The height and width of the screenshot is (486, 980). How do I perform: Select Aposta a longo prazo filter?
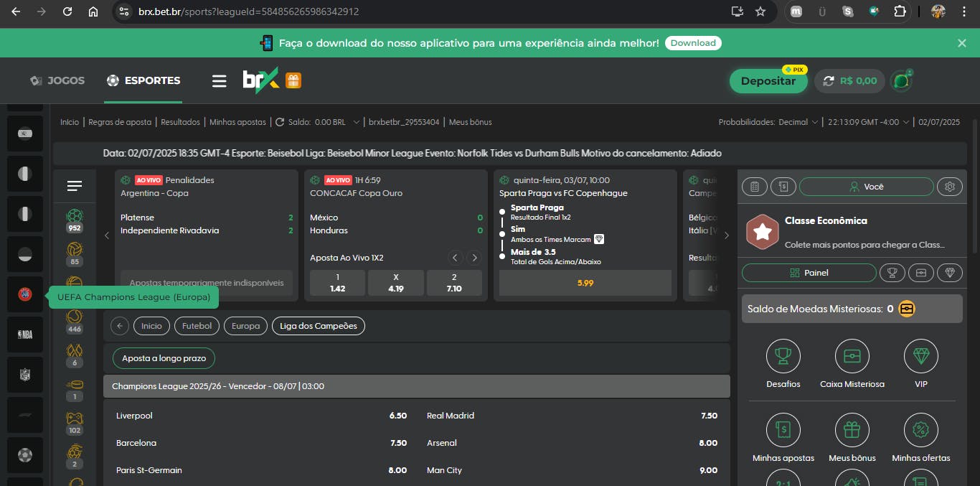coord(164,358)
